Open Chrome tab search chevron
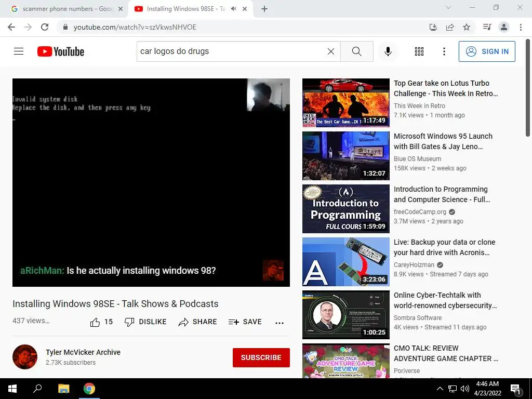This screenshot has height=399, width=532. pyautogui.click(x=448, y=7)
